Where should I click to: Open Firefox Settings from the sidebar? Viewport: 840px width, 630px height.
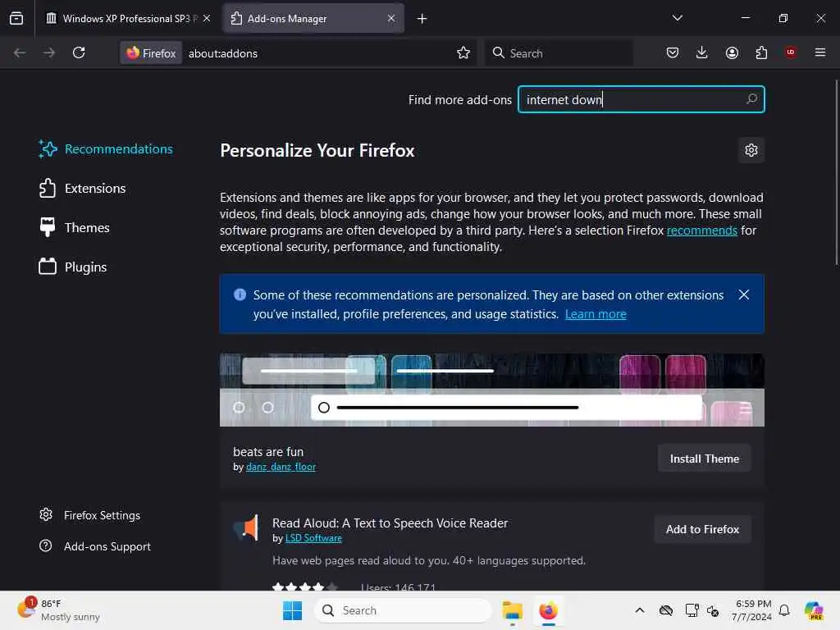89,515
